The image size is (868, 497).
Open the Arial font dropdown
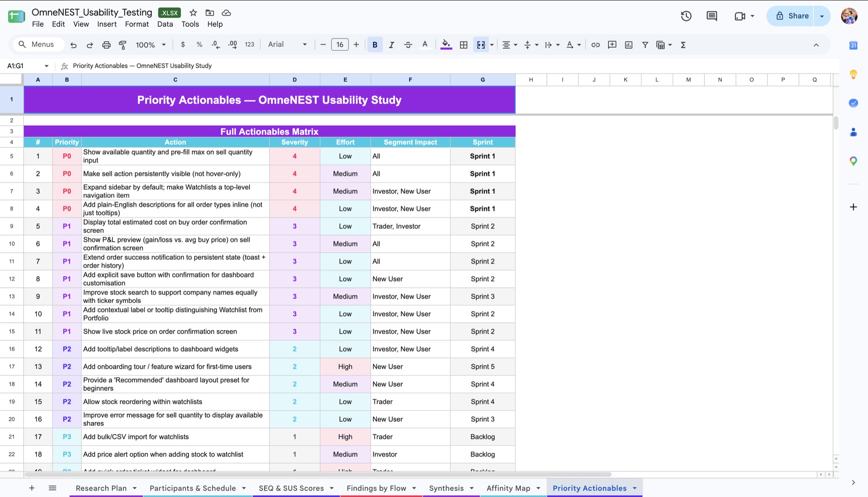tap(287, 45)
